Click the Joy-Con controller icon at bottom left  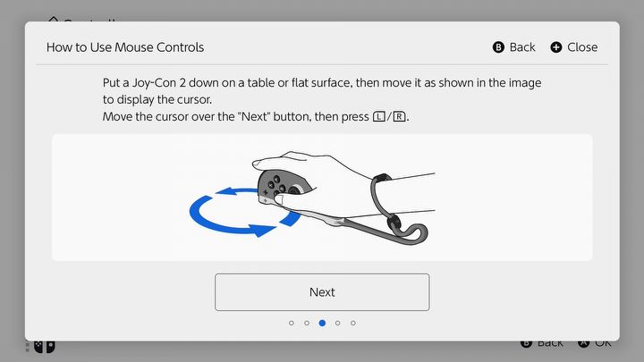point(45,347)
